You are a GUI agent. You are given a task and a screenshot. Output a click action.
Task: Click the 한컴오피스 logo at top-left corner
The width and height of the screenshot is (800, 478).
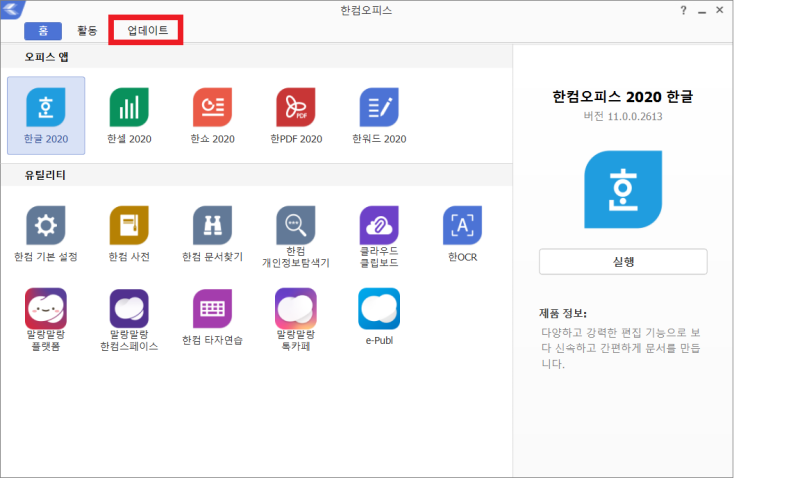pyautogui.click(x=12, y=9)
